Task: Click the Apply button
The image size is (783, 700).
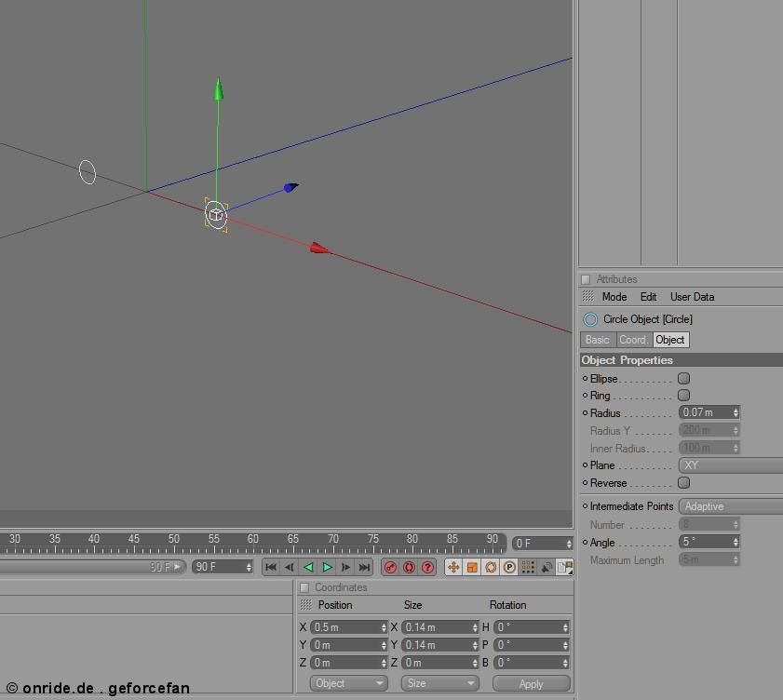Action: 532,683
